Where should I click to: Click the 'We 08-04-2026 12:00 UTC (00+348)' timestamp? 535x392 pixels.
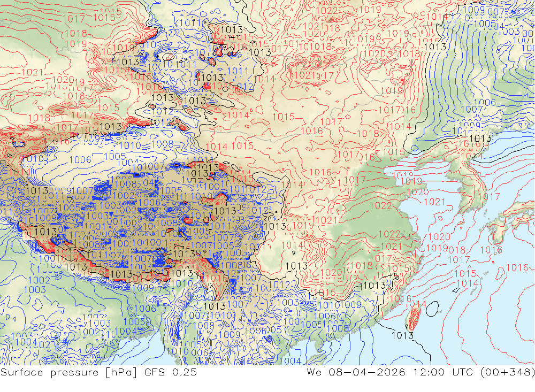[421, 372]
